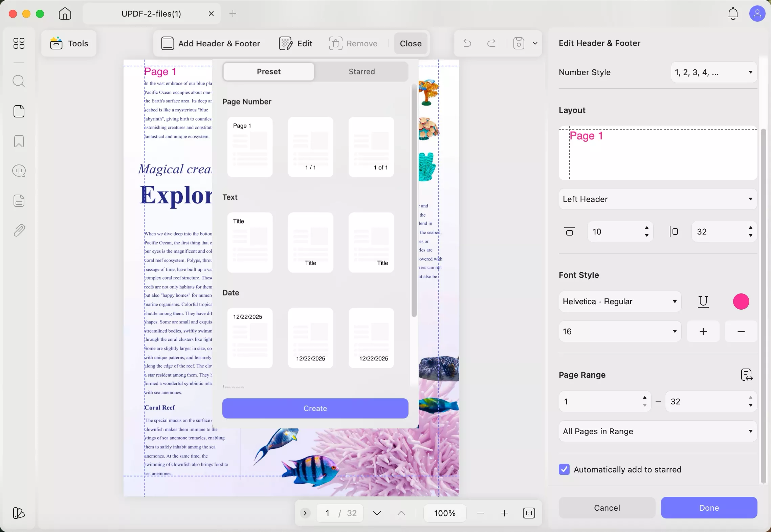Viewport: 771px width, 532px height.
Task: Click the Create button
Action: (x=315, y=408)
